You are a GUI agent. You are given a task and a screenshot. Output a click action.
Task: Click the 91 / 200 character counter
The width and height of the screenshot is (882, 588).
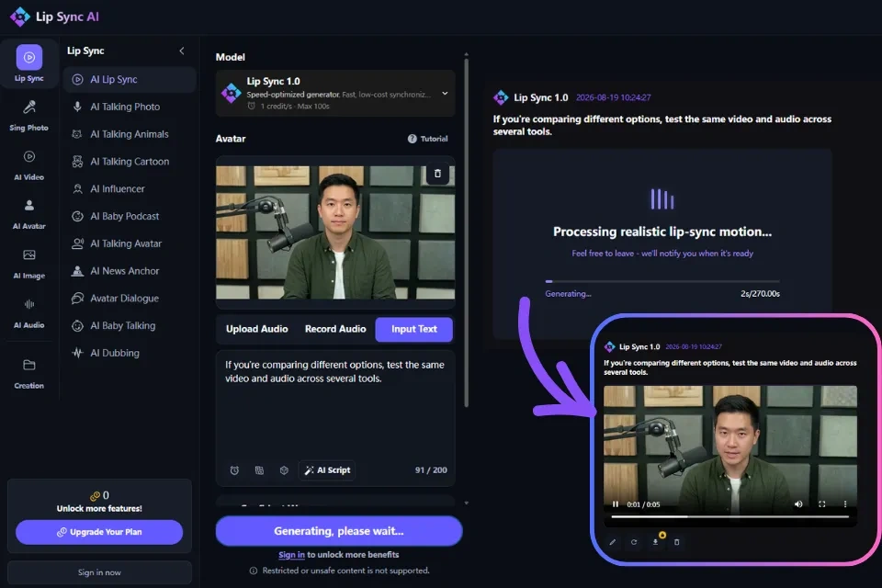(431, 470)
